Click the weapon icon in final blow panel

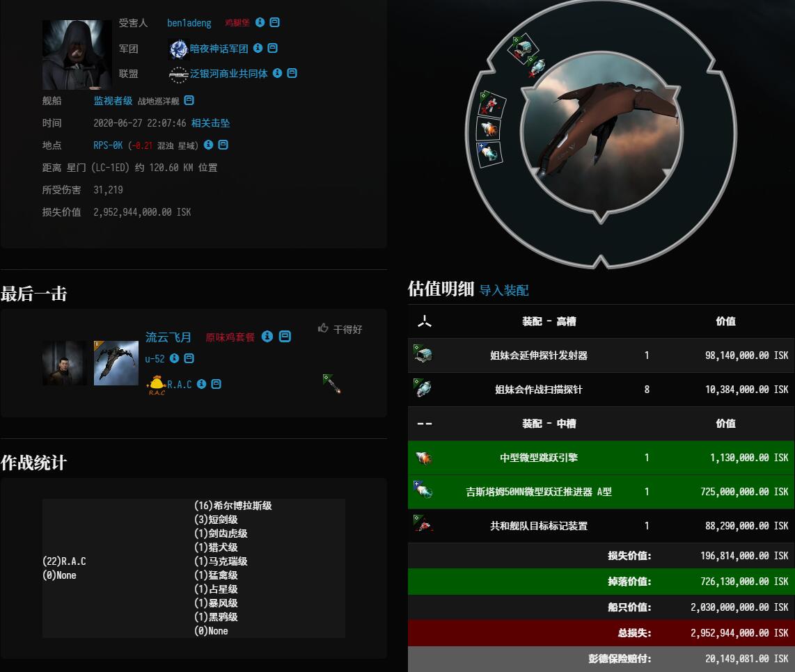[332, 383]
